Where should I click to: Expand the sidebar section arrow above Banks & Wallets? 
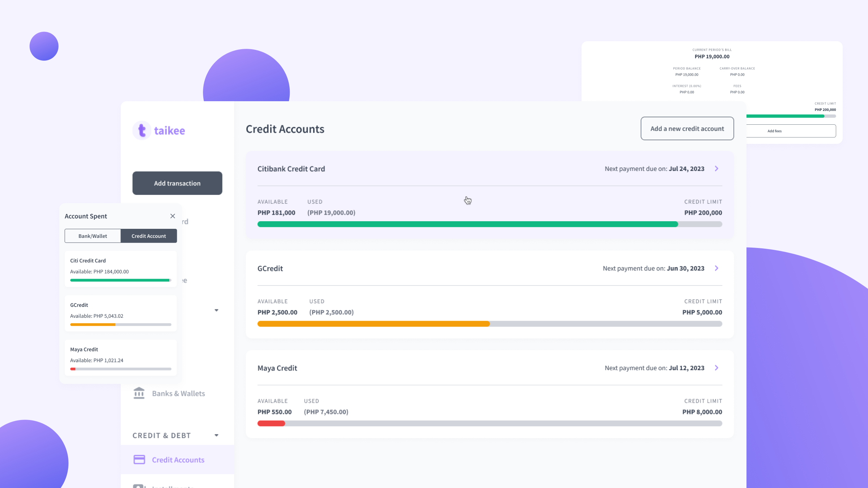216,310
